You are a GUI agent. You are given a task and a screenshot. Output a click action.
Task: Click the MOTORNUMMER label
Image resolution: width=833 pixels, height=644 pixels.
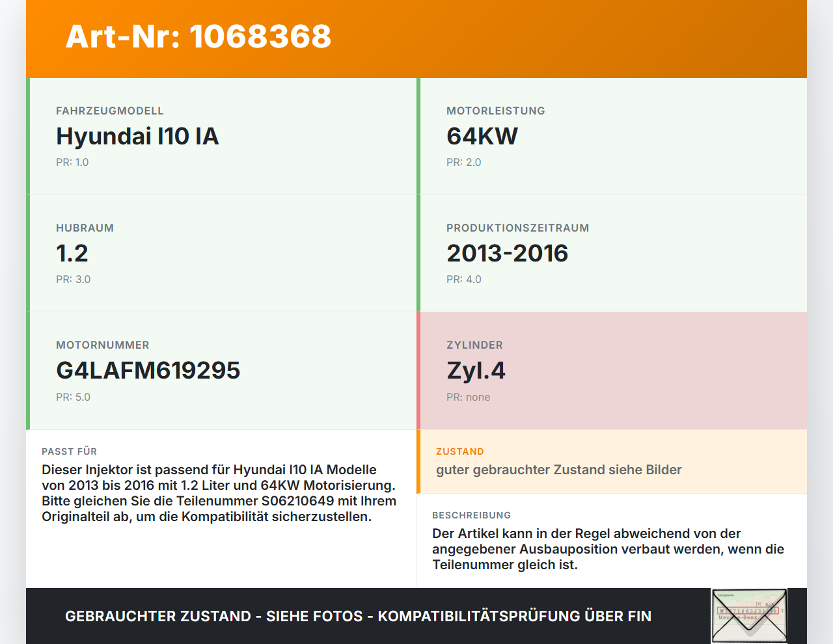tap(103, 345)
